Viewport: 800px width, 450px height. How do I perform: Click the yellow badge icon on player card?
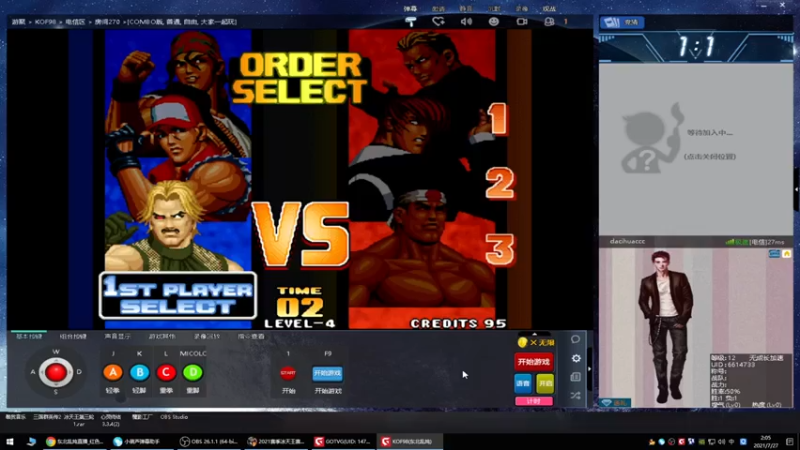pos(786,254)
